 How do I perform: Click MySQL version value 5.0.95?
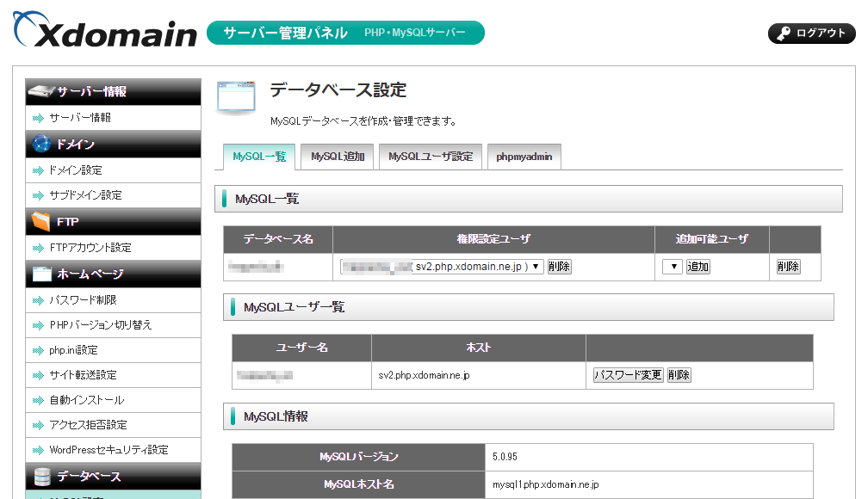tap(505, 456)
